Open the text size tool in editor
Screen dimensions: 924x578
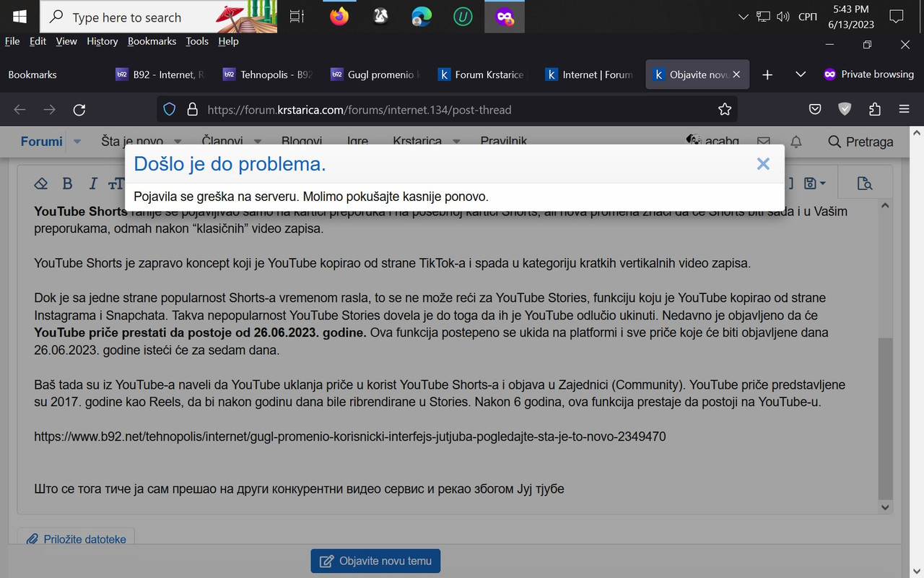(115, 184)
